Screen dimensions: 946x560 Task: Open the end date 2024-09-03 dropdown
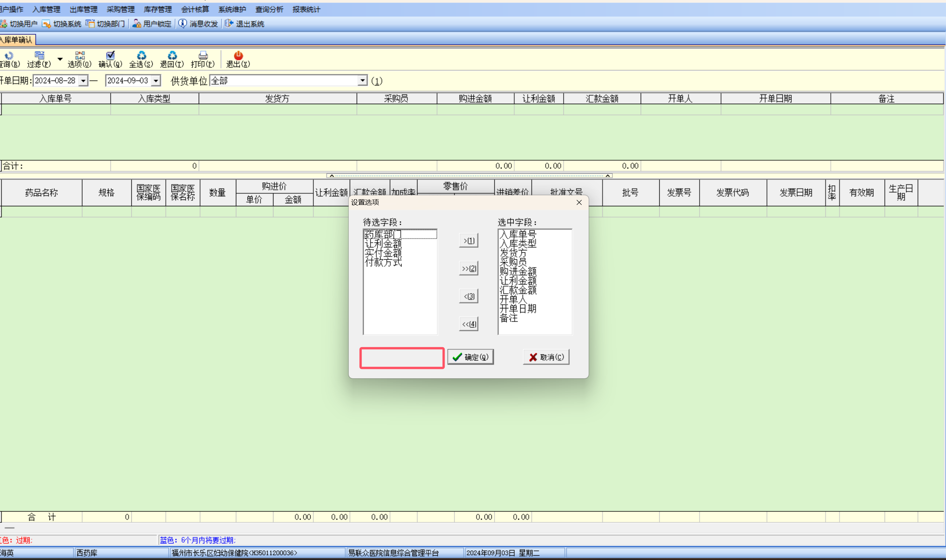156,81
